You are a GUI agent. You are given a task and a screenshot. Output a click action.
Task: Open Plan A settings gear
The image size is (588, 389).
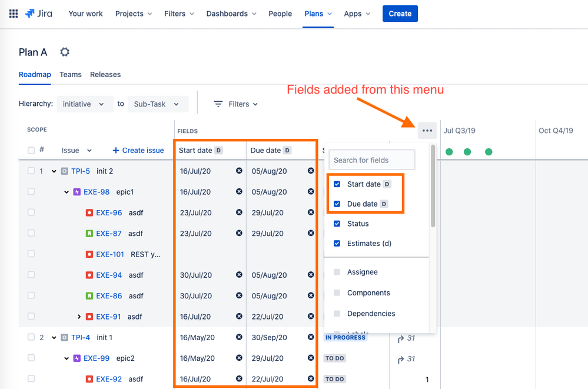pyautogui.click(x=65, y=52)
